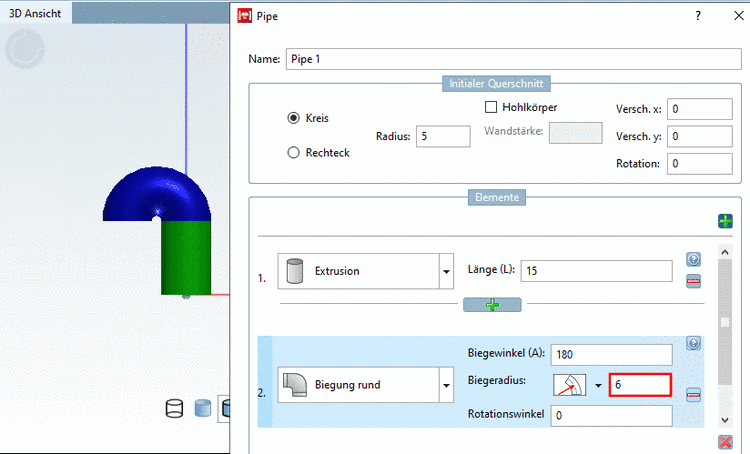Click the Versch. x input field

tap(700, 109)
